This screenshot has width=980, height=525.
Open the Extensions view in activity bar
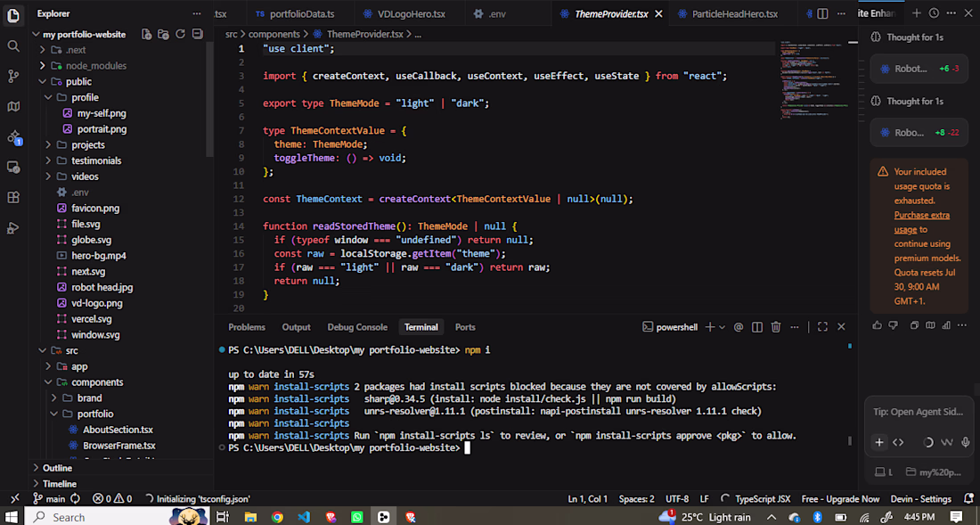(13, 198)
